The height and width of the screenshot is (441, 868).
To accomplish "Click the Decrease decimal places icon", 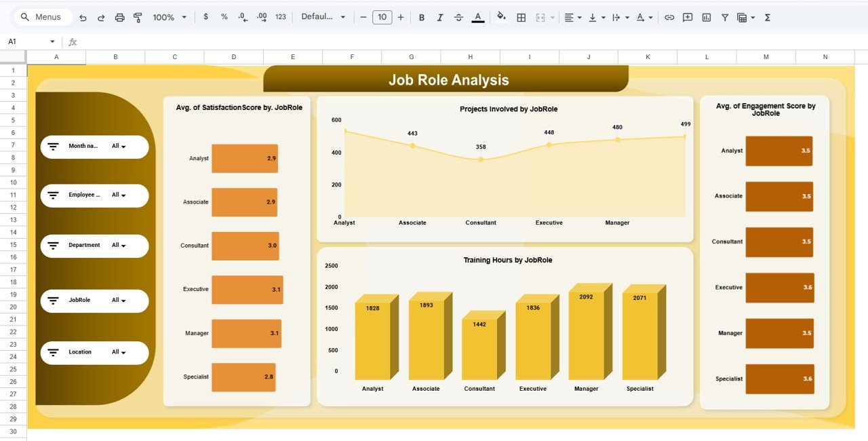I will click(x=241, y=17).
